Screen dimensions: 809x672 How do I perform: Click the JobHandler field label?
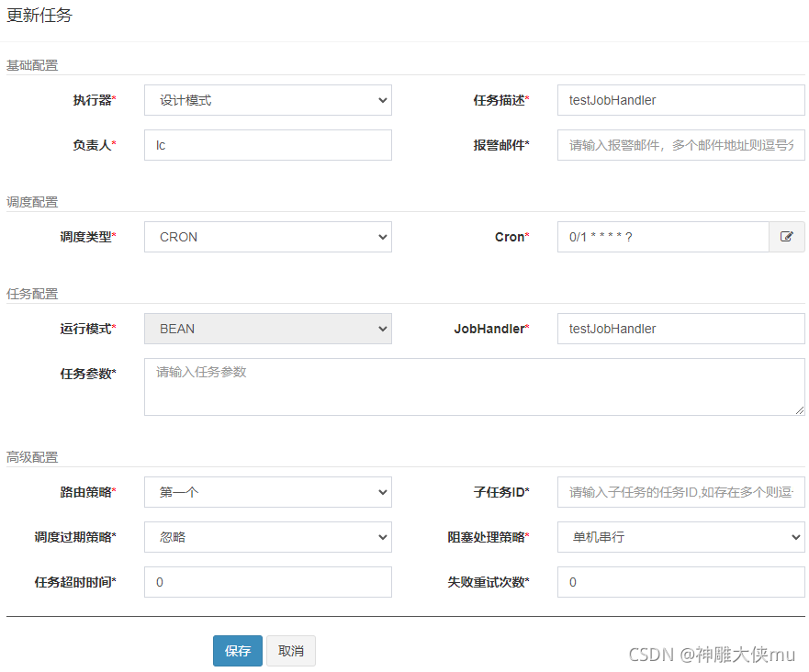pyautogui.click(x=491, y=329)
